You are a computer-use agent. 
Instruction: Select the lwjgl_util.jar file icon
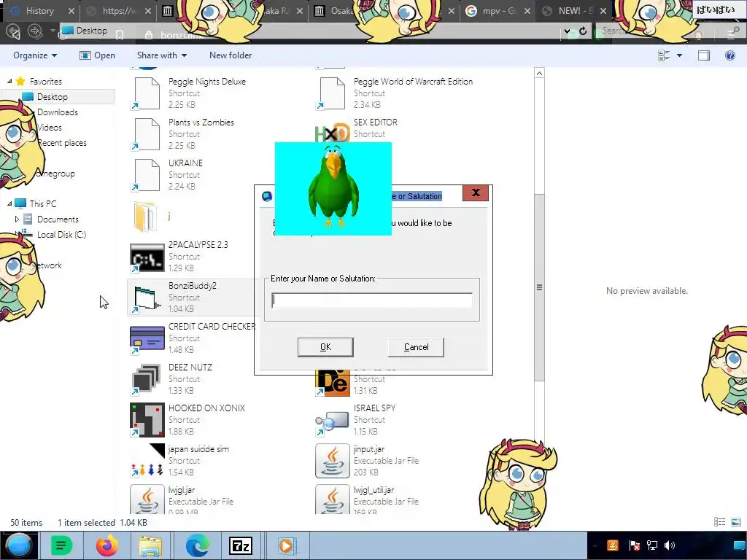pyautogui.click(x=332, y=499)
